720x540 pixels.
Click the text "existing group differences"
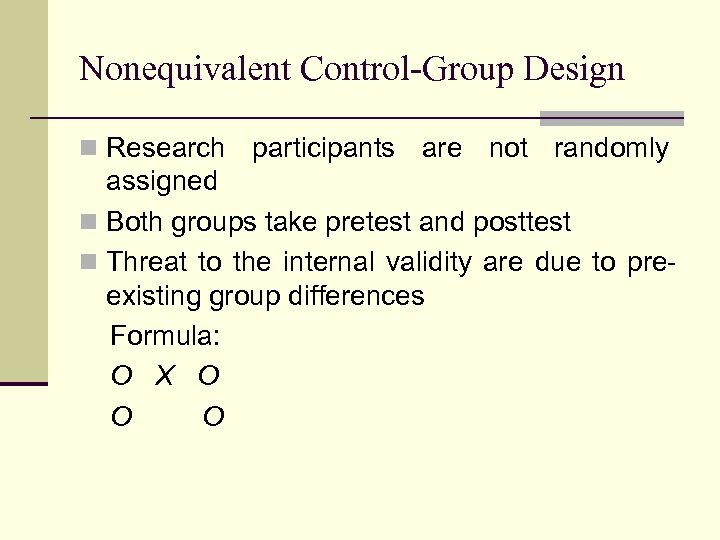click(265, 297)
